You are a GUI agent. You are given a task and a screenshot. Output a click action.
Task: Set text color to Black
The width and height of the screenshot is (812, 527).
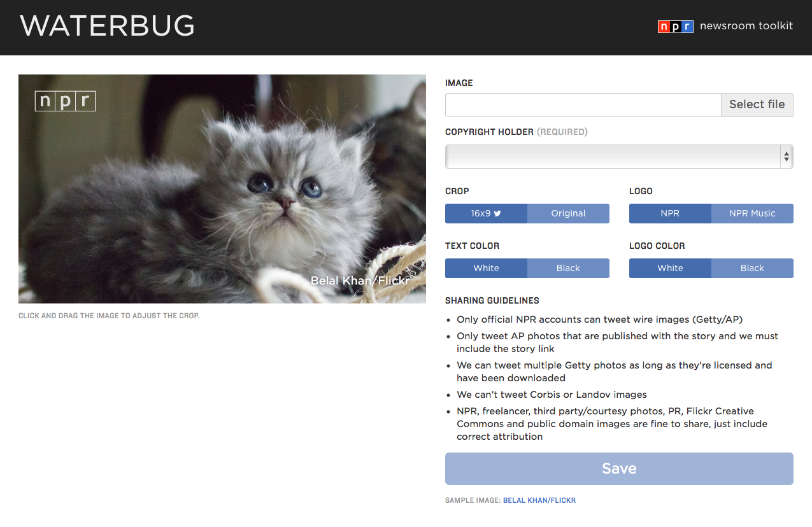pos(568,268)
